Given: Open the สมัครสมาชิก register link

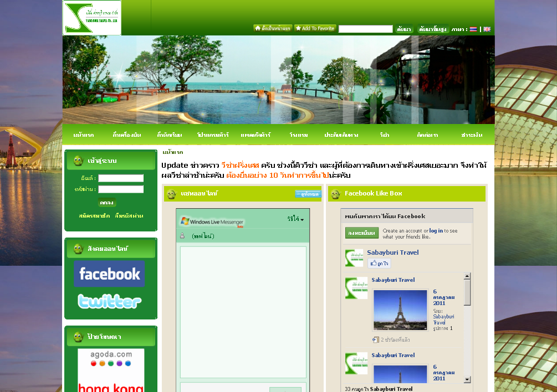Looking at the screenshot, I should (94, 216).
